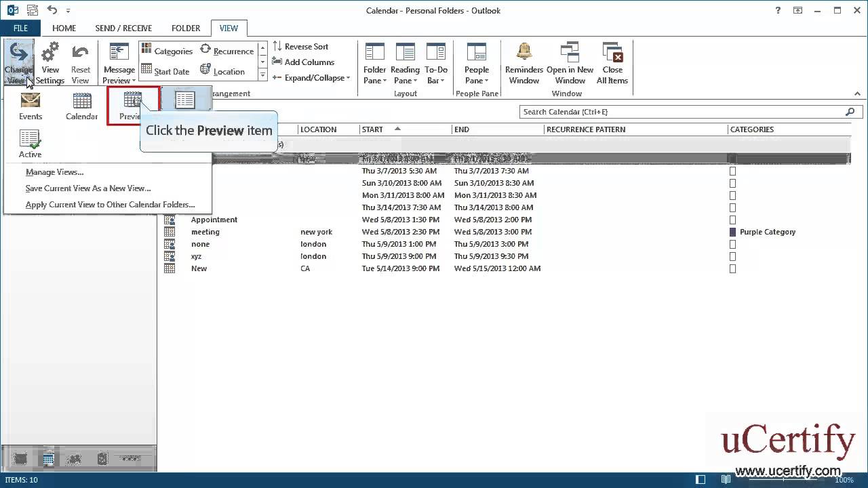Click the 100% zoom level
Viewport: 868px width, 488px height.
click(x=844, y=480)
